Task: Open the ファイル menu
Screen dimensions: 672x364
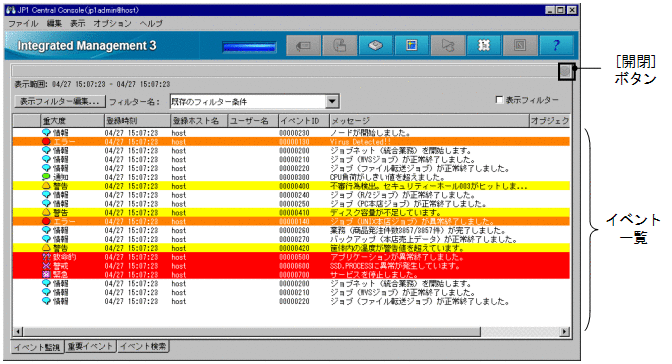Action: tap(23, 24)
